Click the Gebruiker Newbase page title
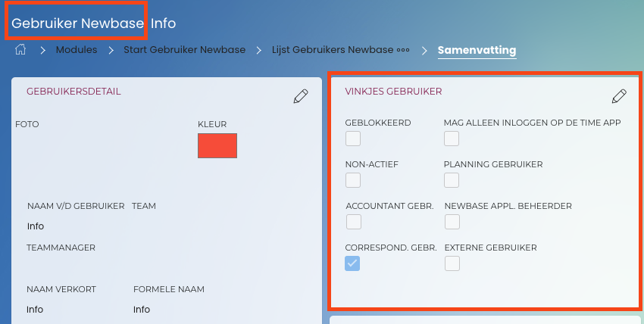The image size is (644, 324). (77, 23)
